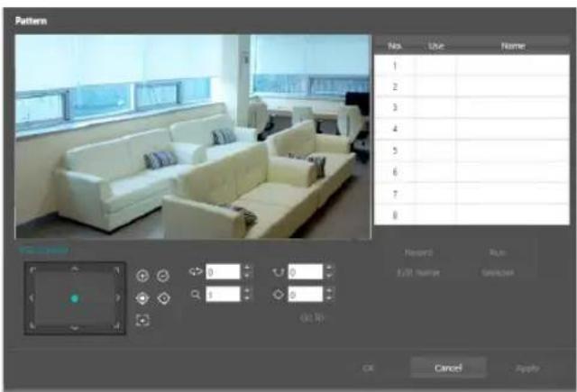Select pattern row number 5
577x392 pixels.
point(472,150)
